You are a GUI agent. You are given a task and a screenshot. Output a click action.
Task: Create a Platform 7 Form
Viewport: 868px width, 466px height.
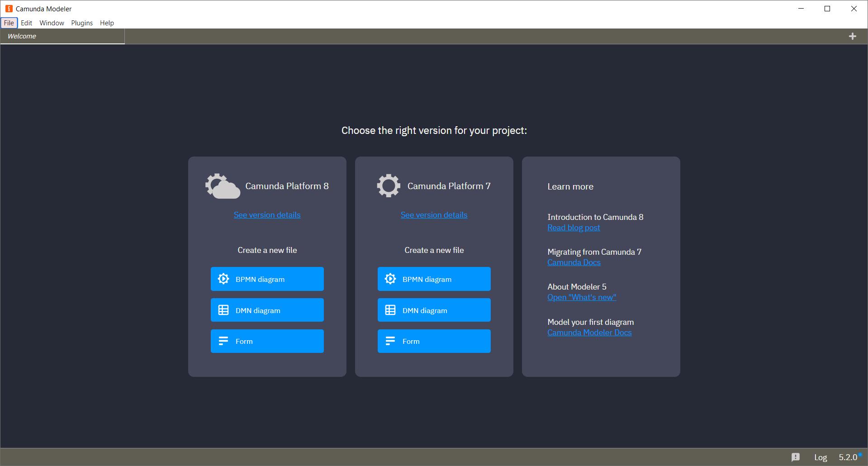[434, 341]
